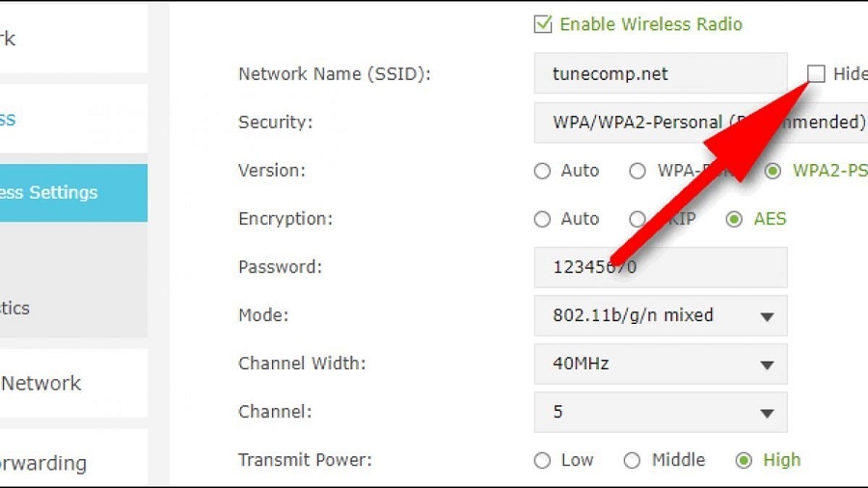The image size is (868, 488).
Task: Toggle the Enable Wireless Radio checkbox
Action: point(543,24)
